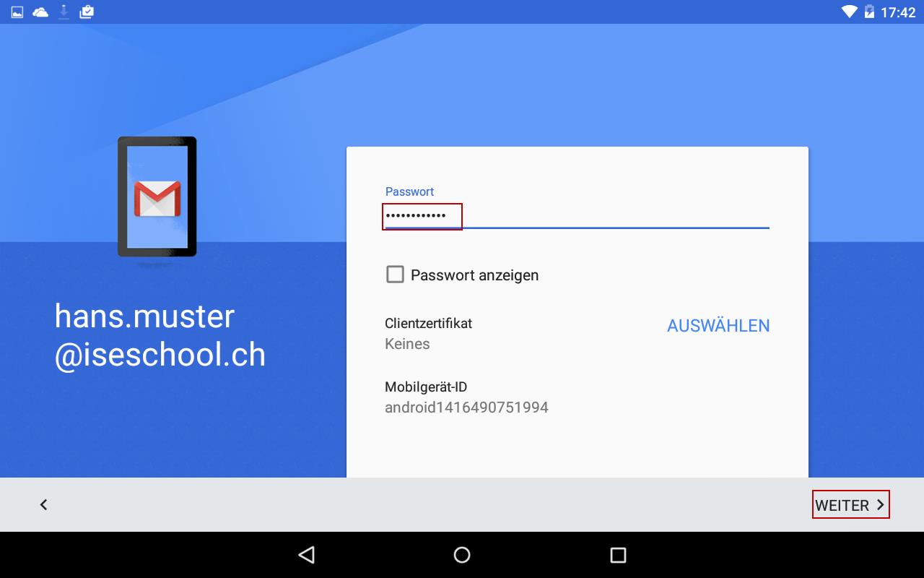924x578 pixels.
Task: Open the recent apps square button
Action: 618,555
